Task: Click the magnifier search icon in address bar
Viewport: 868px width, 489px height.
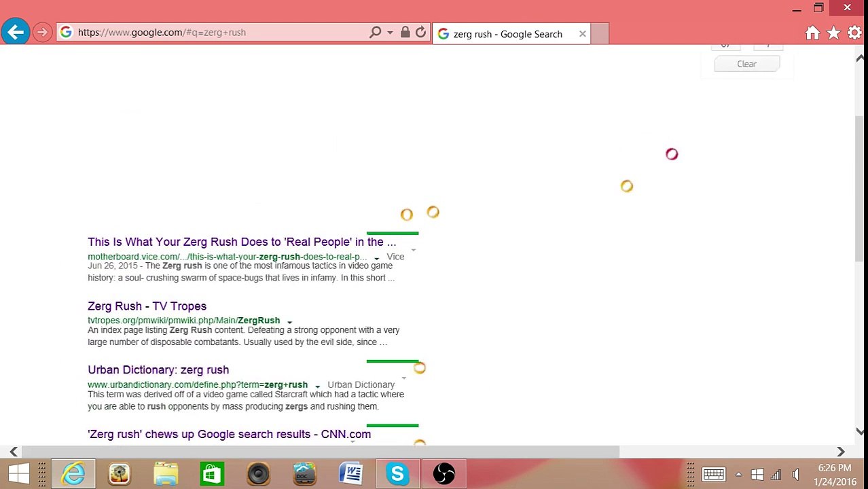Action: tap(375, 32)
